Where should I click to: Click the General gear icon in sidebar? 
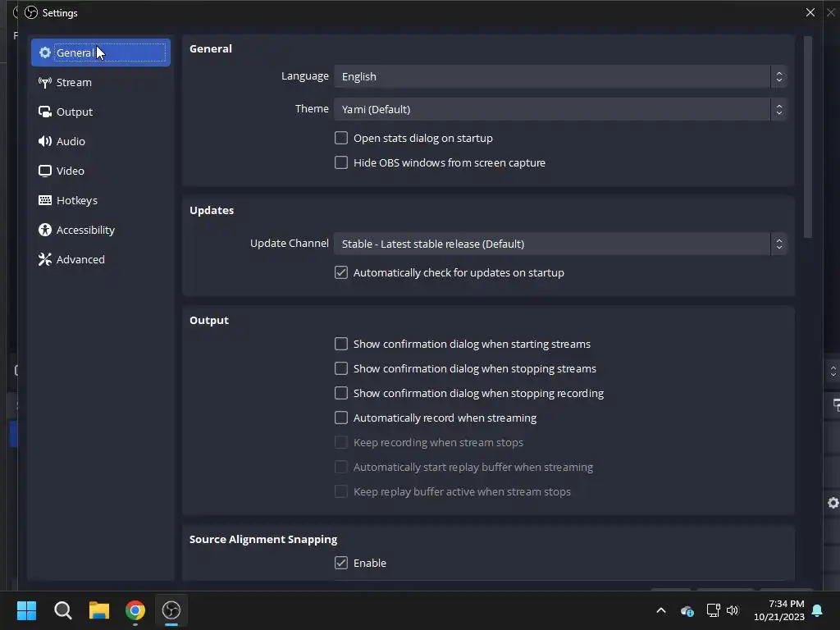(45, 52)
